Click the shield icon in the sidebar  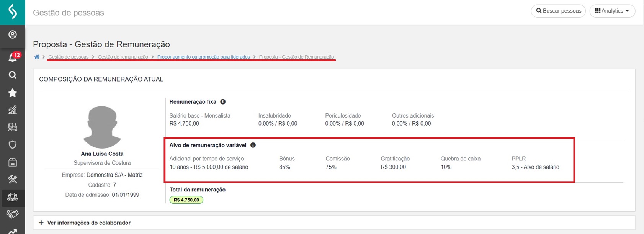(x=13, y=145)
